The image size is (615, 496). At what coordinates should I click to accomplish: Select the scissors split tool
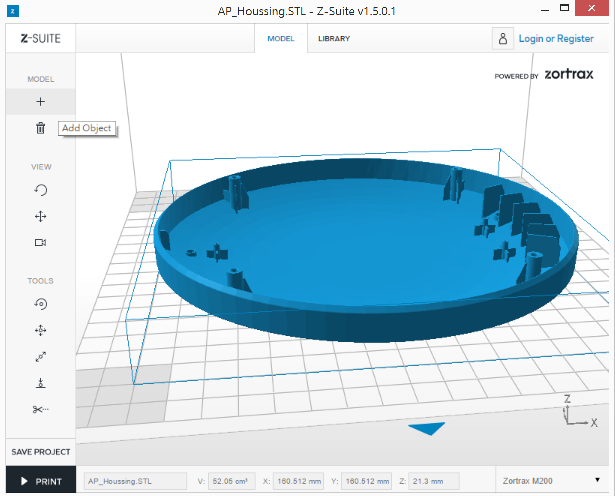tap(40, 409)
